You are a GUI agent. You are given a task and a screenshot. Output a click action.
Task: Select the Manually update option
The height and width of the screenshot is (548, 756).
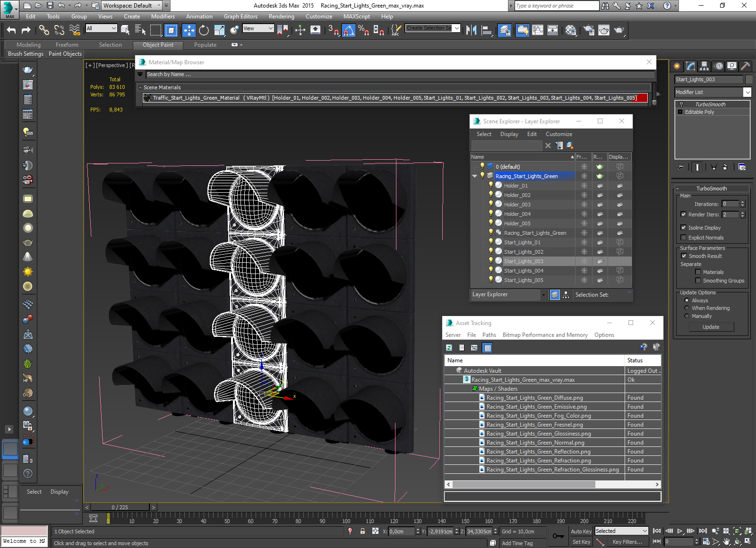[x=687, y=316]
